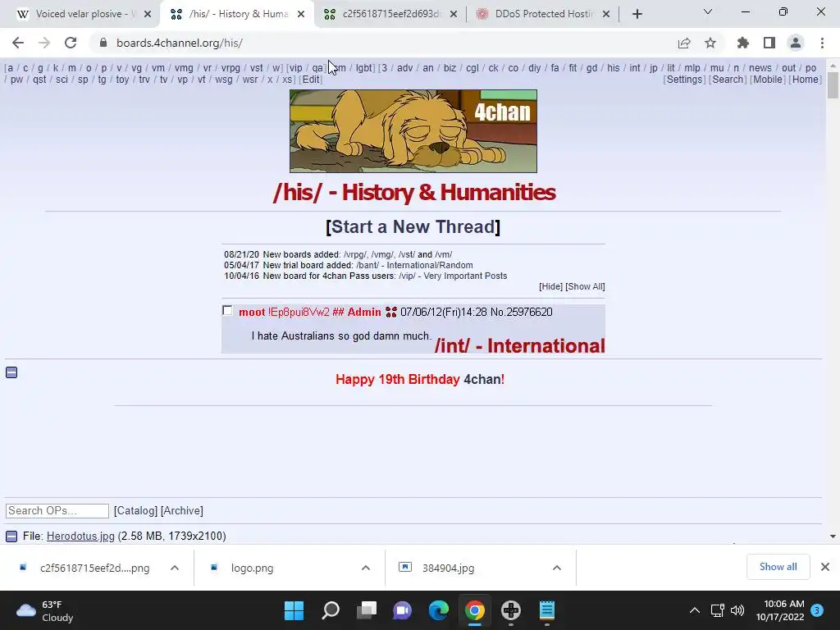
Task: Reload the page with the refresh icon
Action: pos(71,43)
